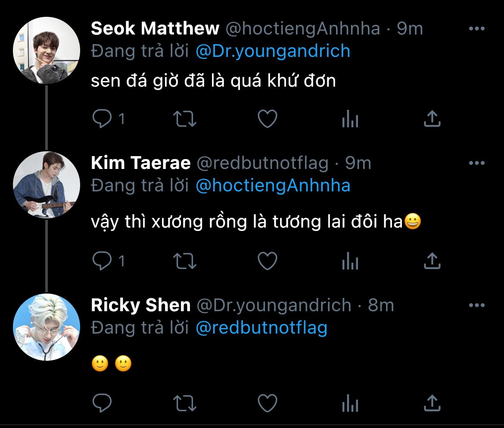The height and width of the screenshot is (428, 504).
Task: Share Seok Matthew's tweet
Action: click(432, 119)
